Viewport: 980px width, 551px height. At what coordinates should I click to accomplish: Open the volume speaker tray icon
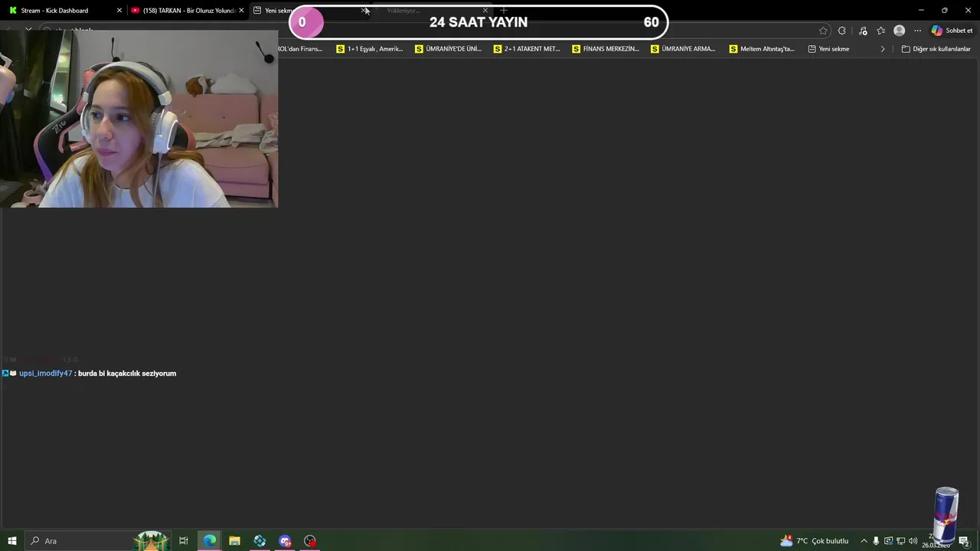[x=913, y=541]
